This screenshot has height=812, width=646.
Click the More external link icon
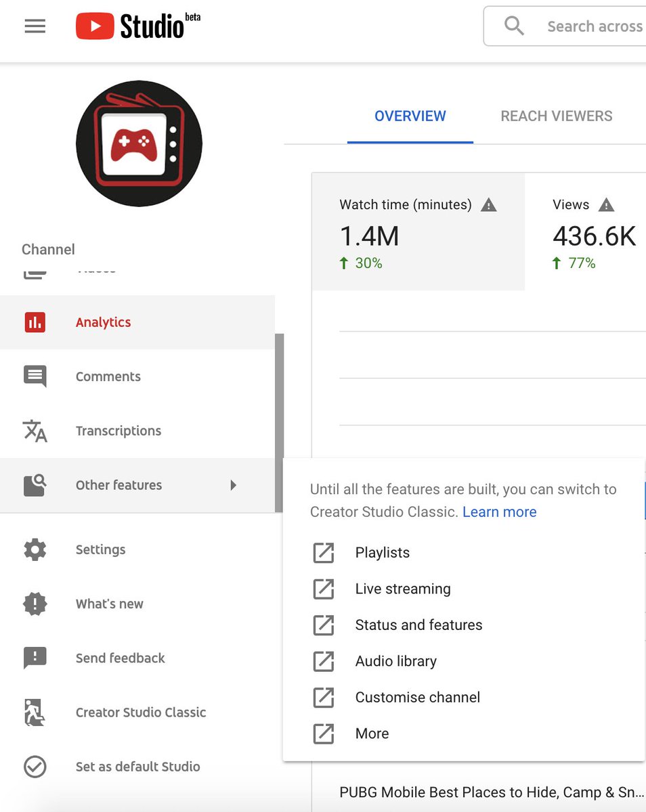tap(324, 734)
